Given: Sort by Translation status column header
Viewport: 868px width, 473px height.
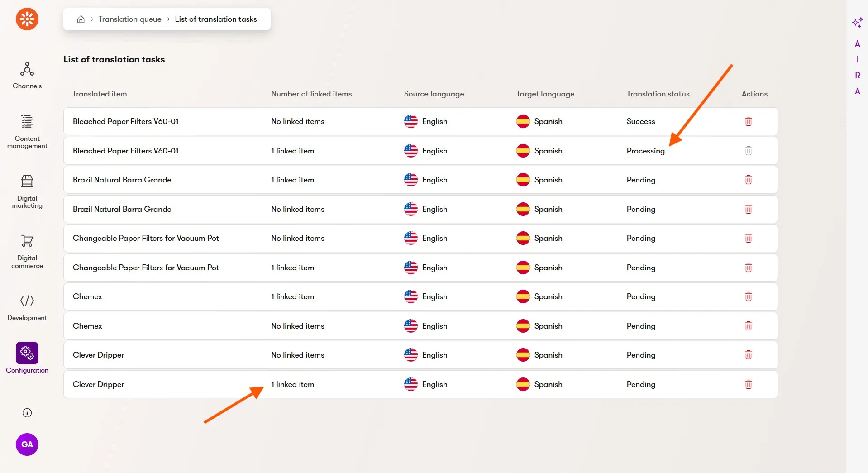Looking at the screenshot, I should coord(658,94).
